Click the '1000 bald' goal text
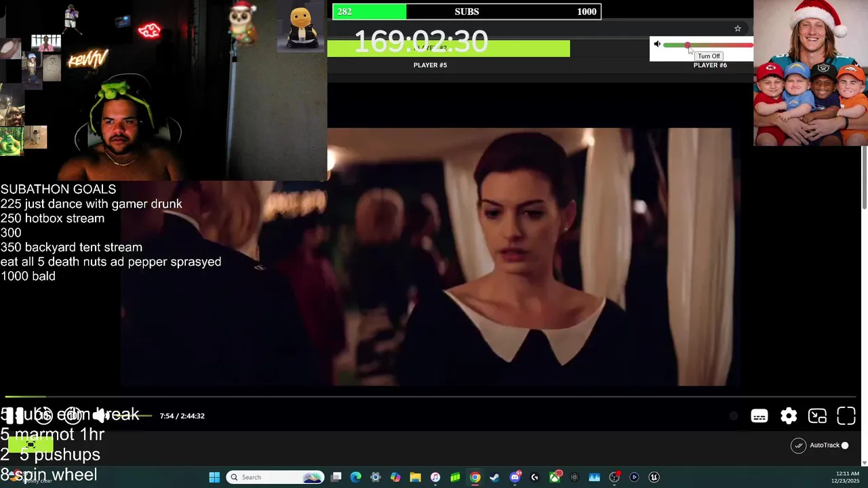 28,276
